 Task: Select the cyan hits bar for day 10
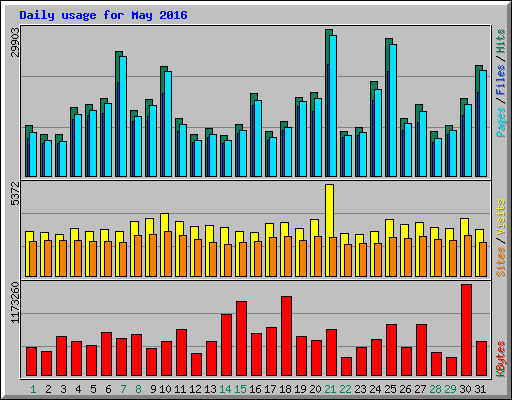(168, 124)
